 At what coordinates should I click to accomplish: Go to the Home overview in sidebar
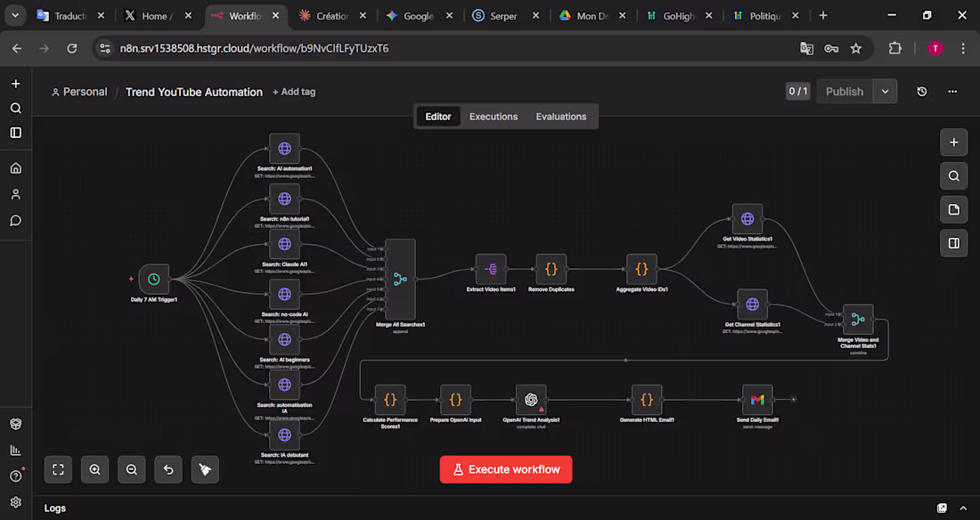click(x=16, y=168)
